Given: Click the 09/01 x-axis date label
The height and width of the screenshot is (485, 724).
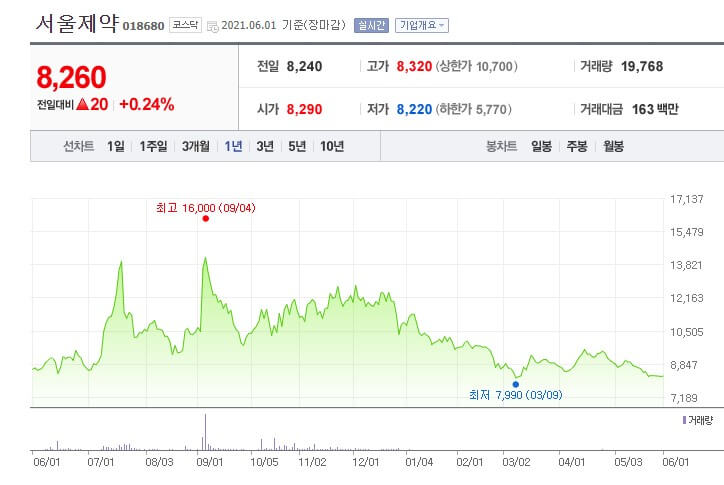Looking at the screenshot, I should point(210,462).
